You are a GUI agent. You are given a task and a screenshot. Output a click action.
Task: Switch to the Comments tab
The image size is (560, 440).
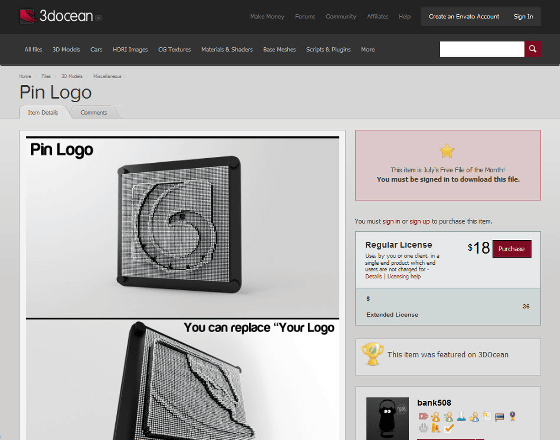click(94, 112)
